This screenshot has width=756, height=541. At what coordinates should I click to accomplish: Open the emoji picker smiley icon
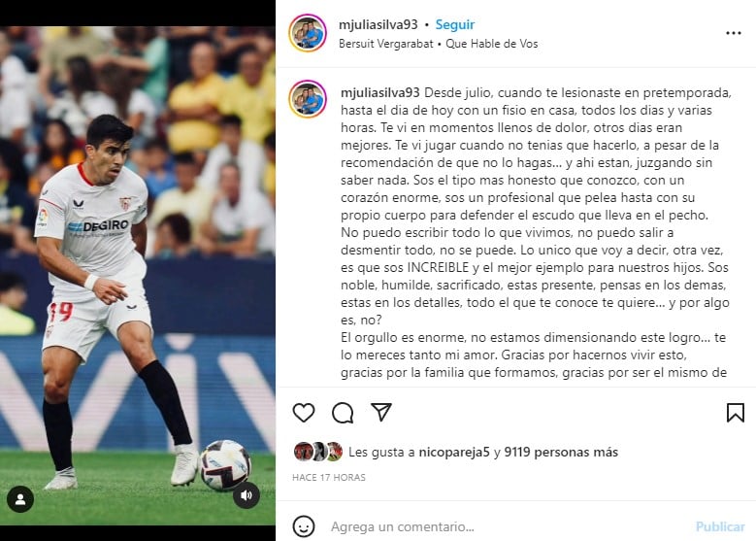click(x=304, y=526)
